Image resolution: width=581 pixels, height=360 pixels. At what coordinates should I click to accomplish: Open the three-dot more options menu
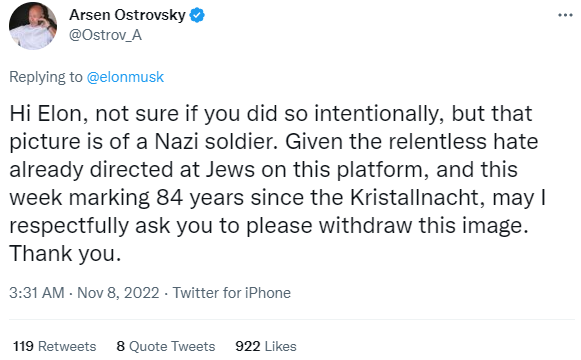tap(565, 15)
